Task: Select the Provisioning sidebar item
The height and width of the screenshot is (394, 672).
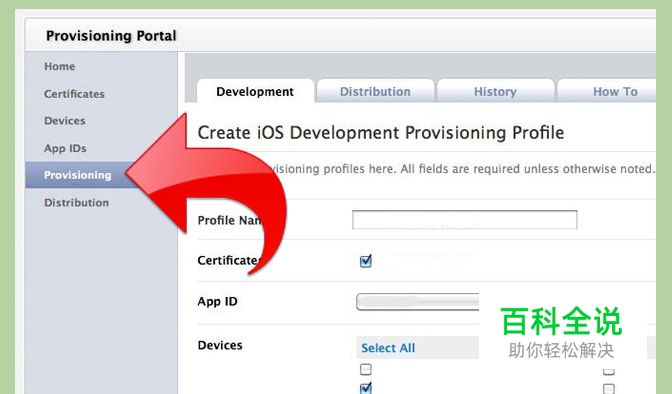Action: (x=78, y=175)
